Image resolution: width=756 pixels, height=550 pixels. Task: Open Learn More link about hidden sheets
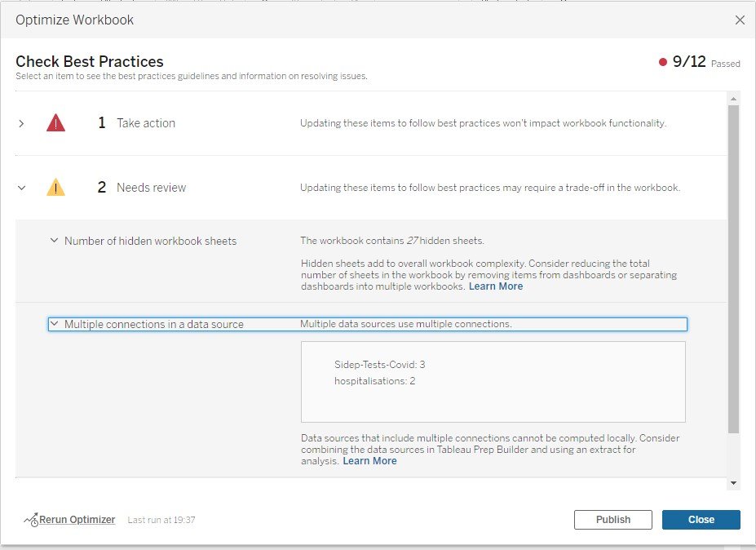click(496, 286)
